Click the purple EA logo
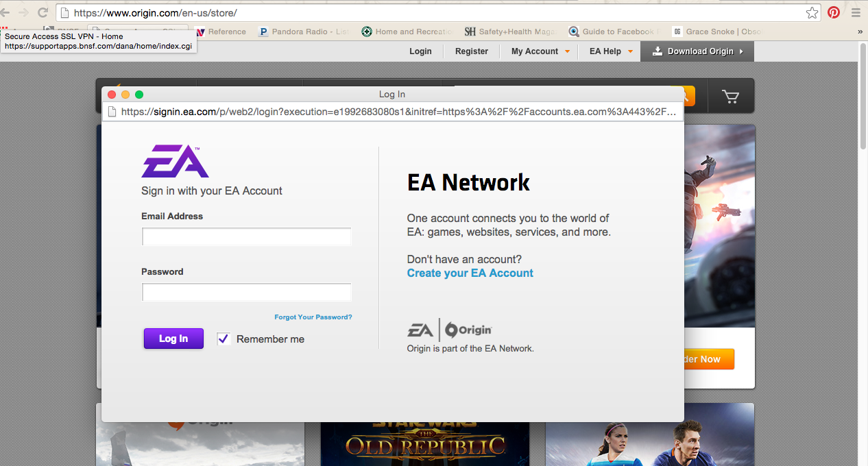868x466 pixels. [x=176, y=162]
